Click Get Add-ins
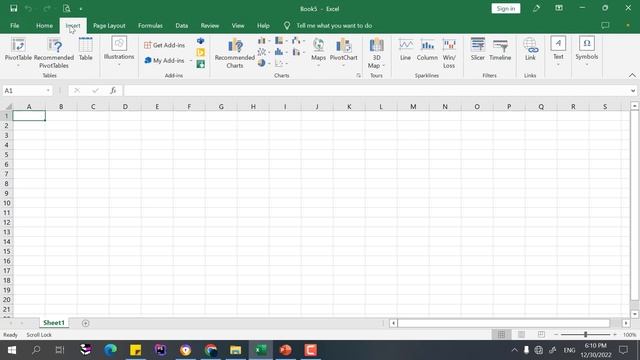 click(164, 45)
